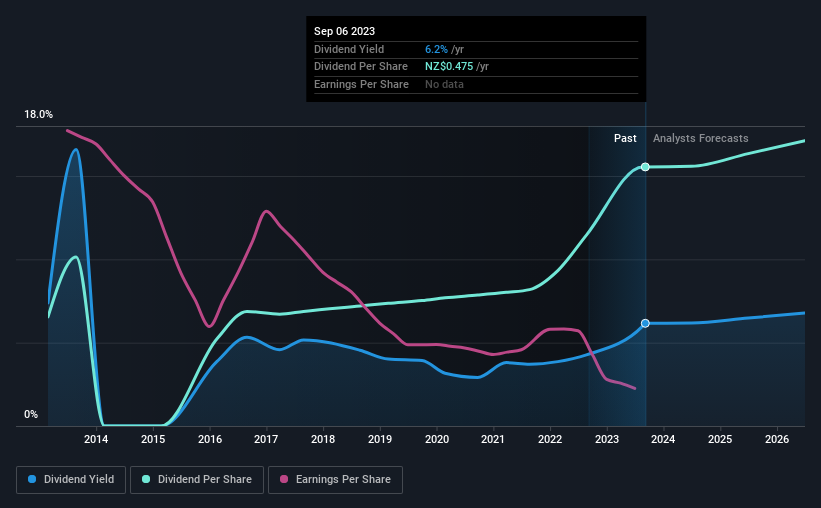Screen dimensions: 821x508
Task: Click the 2023 year axis label
Action: 607,439
